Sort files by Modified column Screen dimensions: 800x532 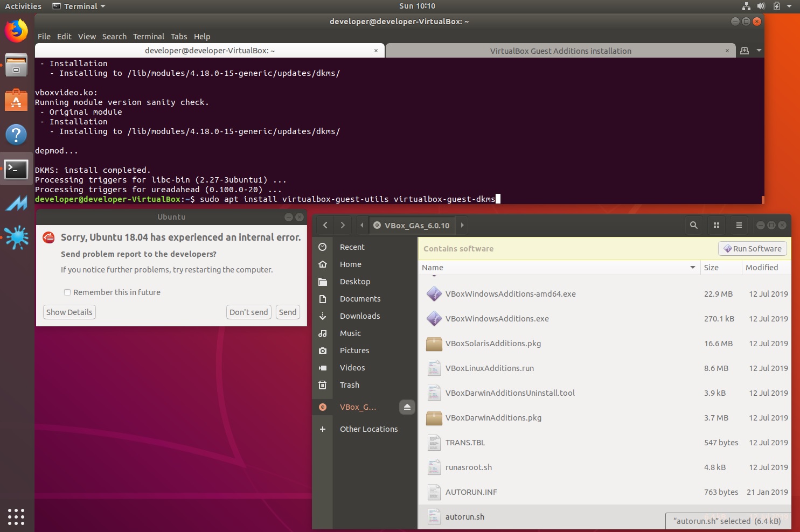coord(766,268)
